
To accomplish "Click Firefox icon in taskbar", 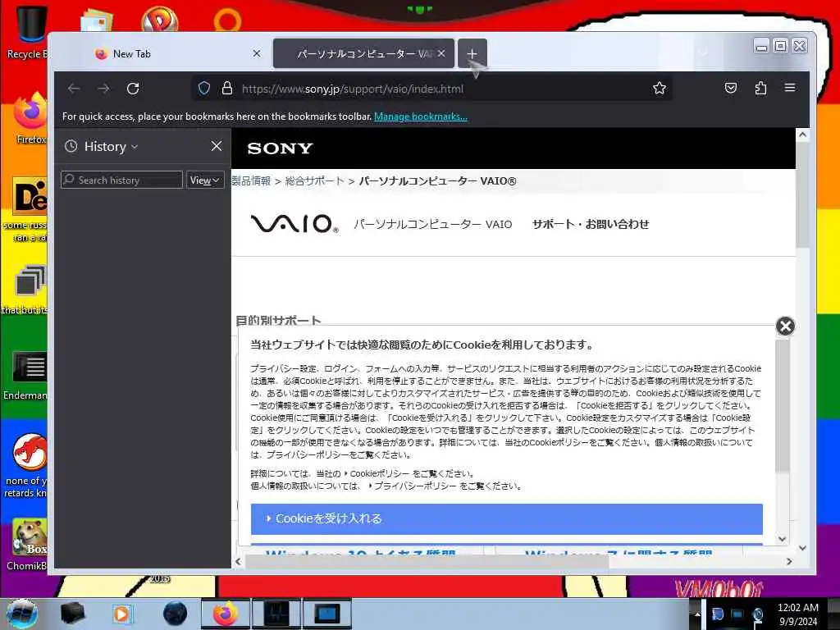I will point(226,614).
